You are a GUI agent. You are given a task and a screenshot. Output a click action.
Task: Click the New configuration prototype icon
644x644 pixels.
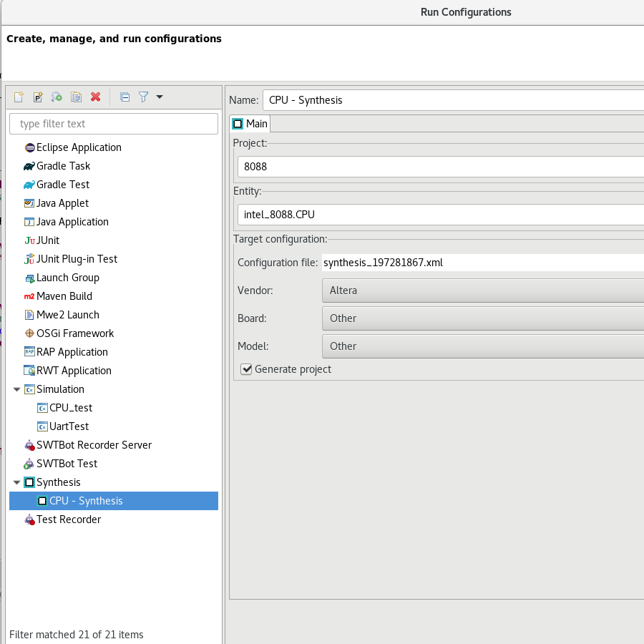38,97
